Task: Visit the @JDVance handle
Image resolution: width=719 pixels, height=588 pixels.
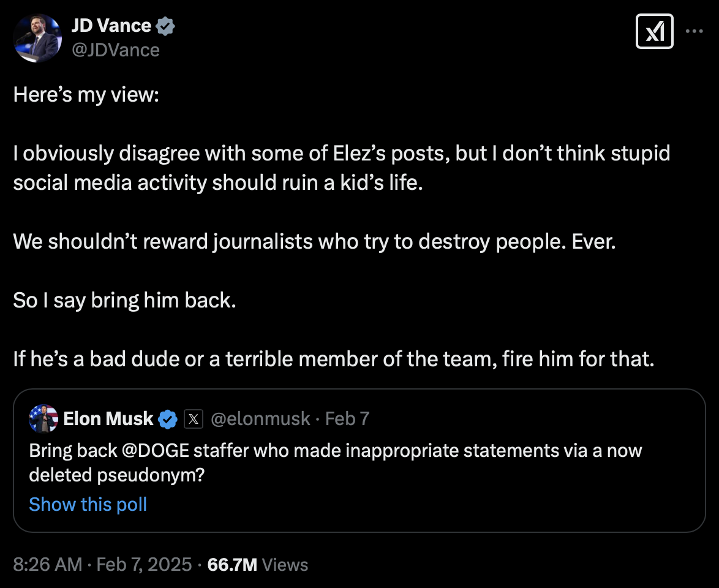Action: [x=116, y=50]
